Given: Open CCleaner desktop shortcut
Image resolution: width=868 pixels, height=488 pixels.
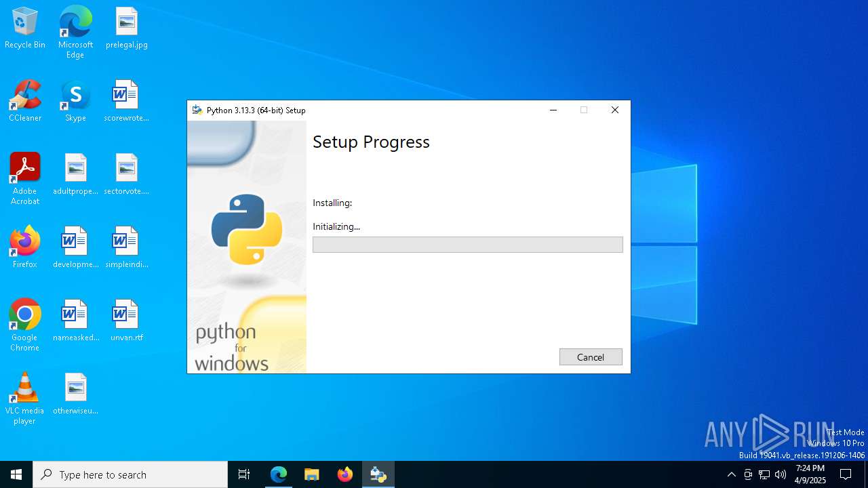Looking at the screenshot, I should point(25,102).
